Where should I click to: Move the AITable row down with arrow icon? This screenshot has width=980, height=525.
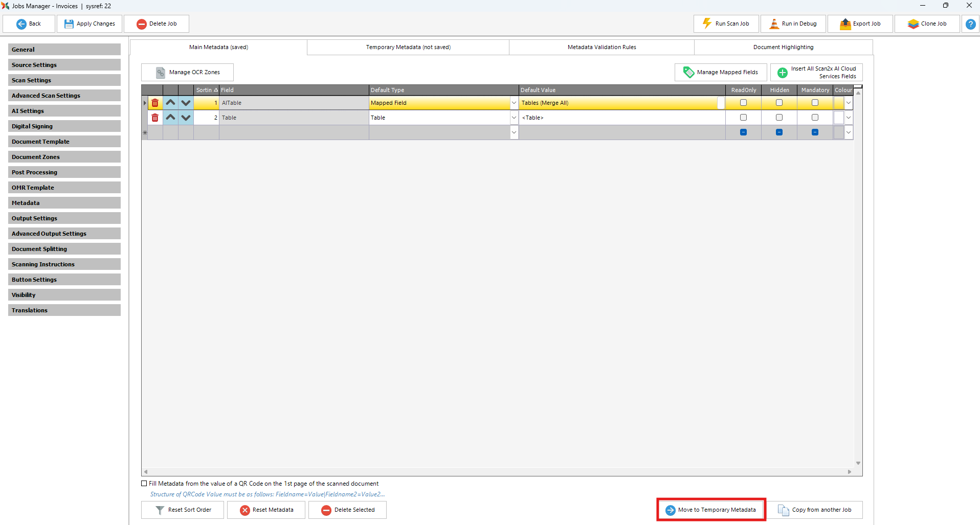click(186, 103)
